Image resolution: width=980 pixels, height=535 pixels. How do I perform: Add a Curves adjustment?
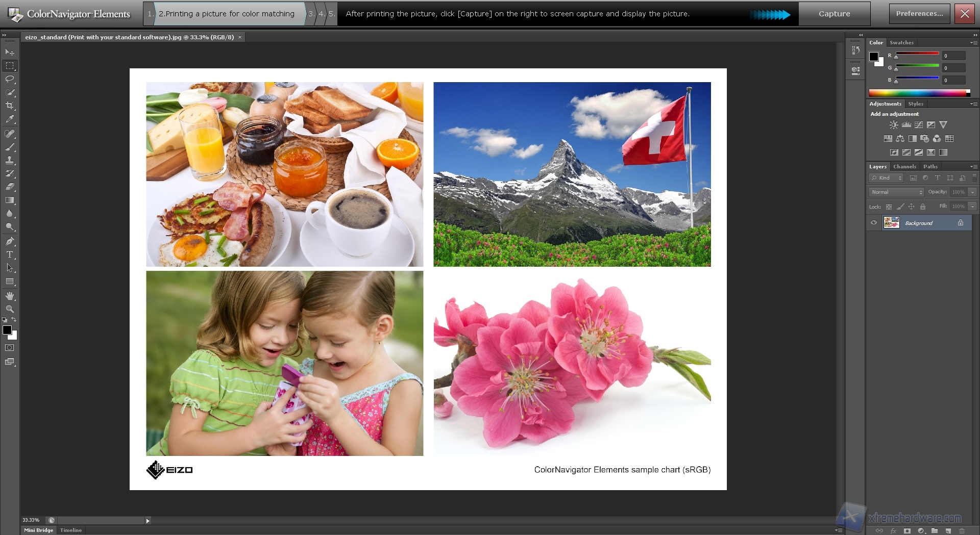(919, 124)
